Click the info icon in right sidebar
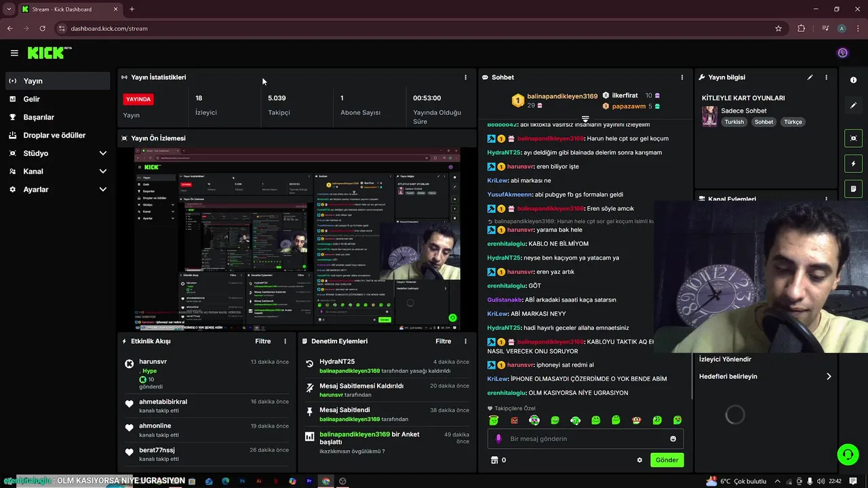Image resolution: width=868 pixels, height=488 pixels. click(853, 80)
